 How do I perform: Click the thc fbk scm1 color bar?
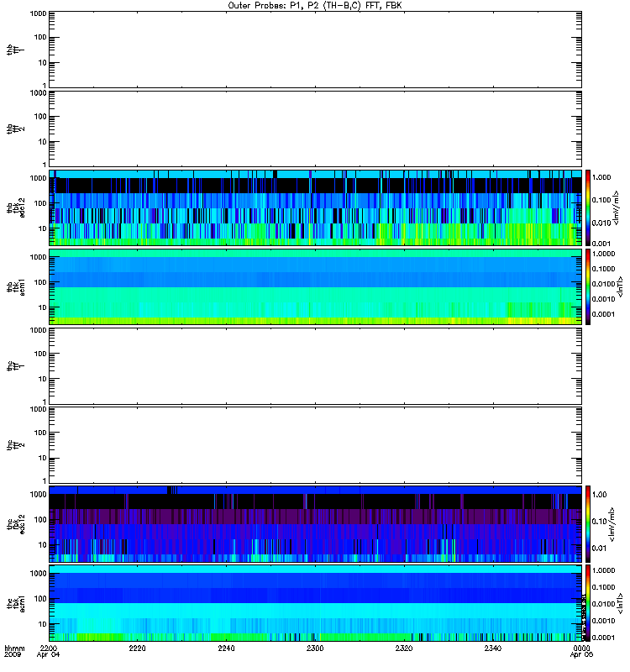click(x=587, y=603)
